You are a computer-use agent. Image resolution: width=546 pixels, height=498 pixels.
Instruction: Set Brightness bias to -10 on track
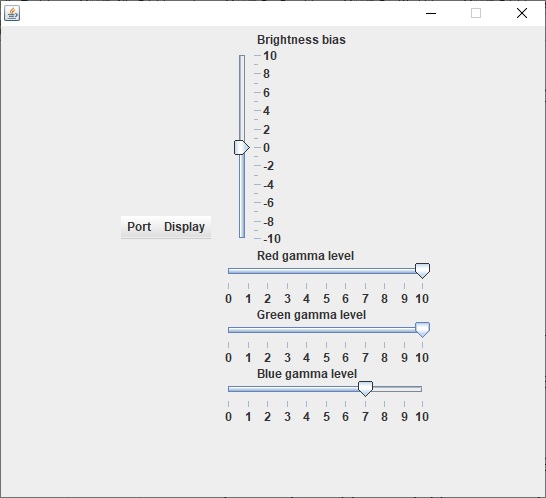(x=242, y=237)
